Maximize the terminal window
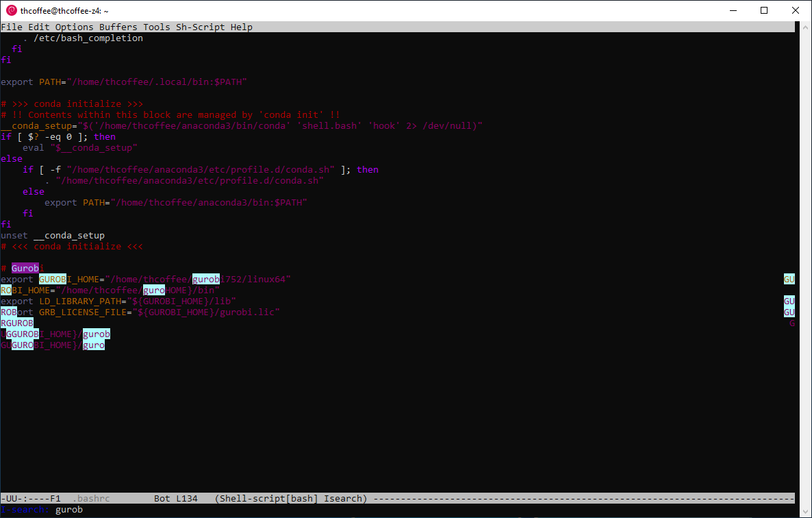 coord(764,10)
